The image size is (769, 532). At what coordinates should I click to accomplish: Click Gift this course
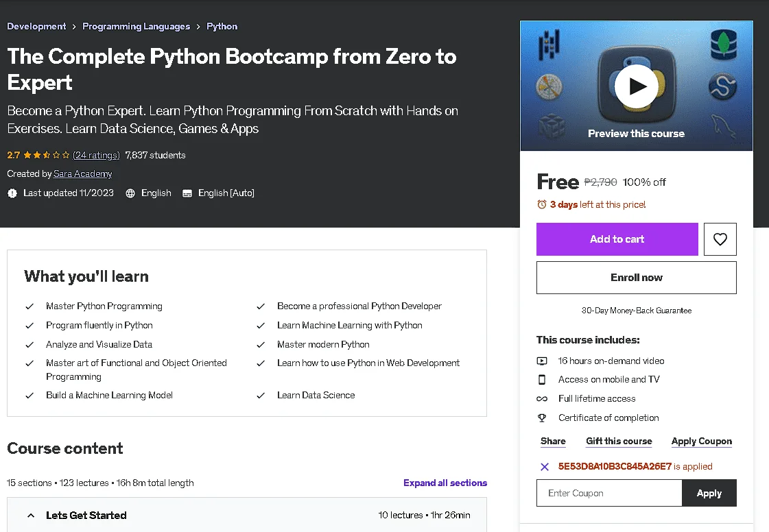pyautogui.click(x=619, y=442)
